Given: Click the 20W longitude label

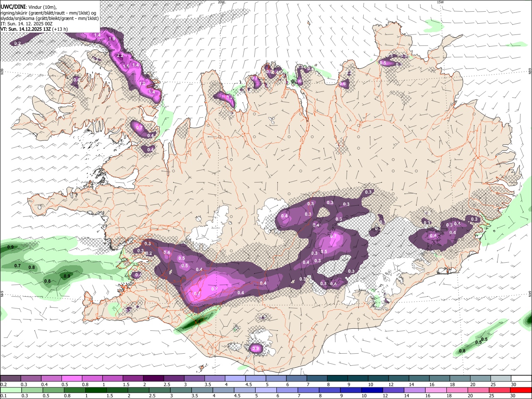Looking at the screenshot, I should coord(222,2).
